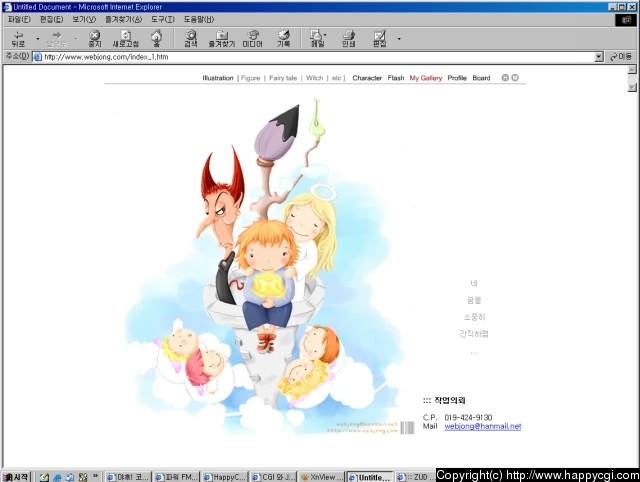Open the Profile page link

point(457,78)
